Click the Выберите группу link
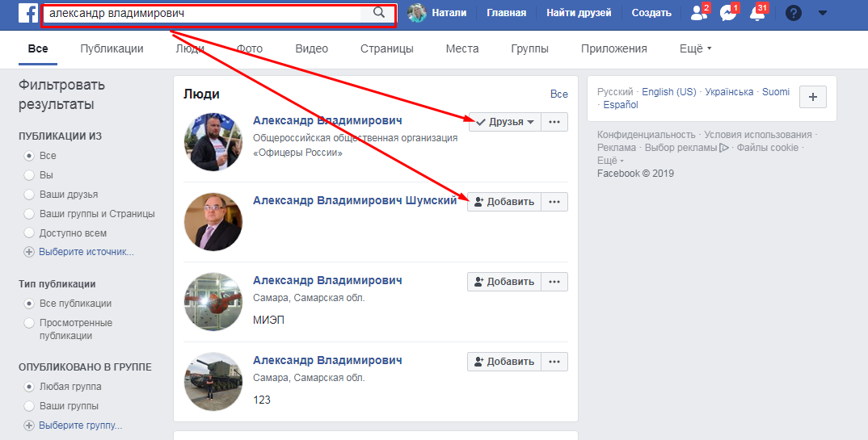This screenshot has width=868, height=440. [81, 425]
